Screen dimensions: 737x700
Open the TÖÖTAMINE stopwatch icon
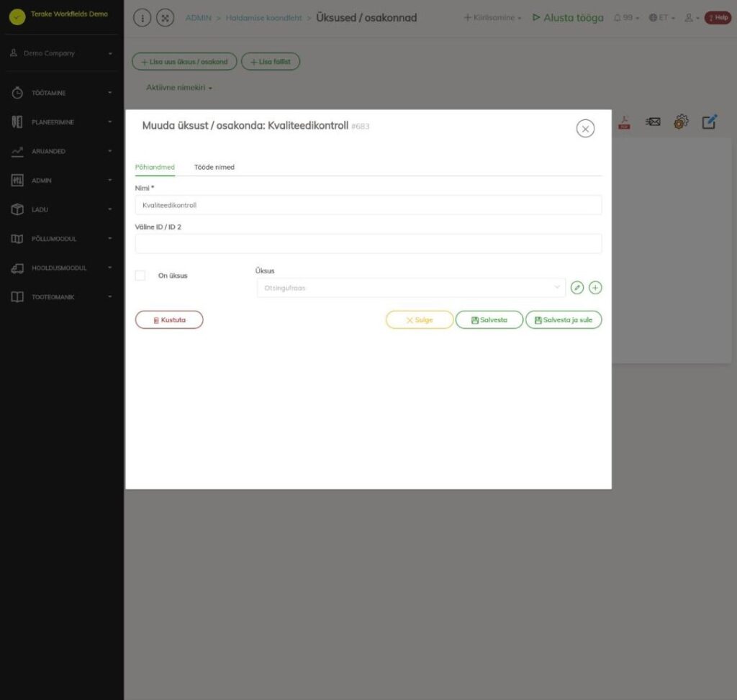coord(17,93)
